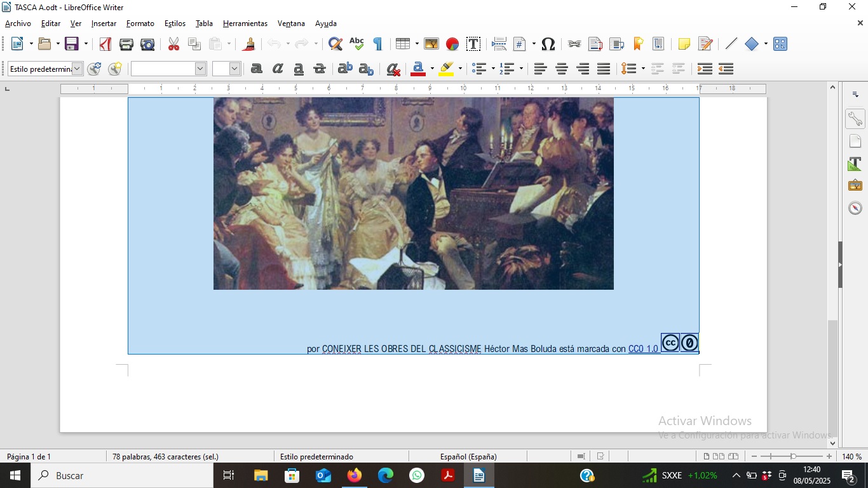Click the Print icon
Image resolution: width=868 pixels, height=488 pixels.
126,44
